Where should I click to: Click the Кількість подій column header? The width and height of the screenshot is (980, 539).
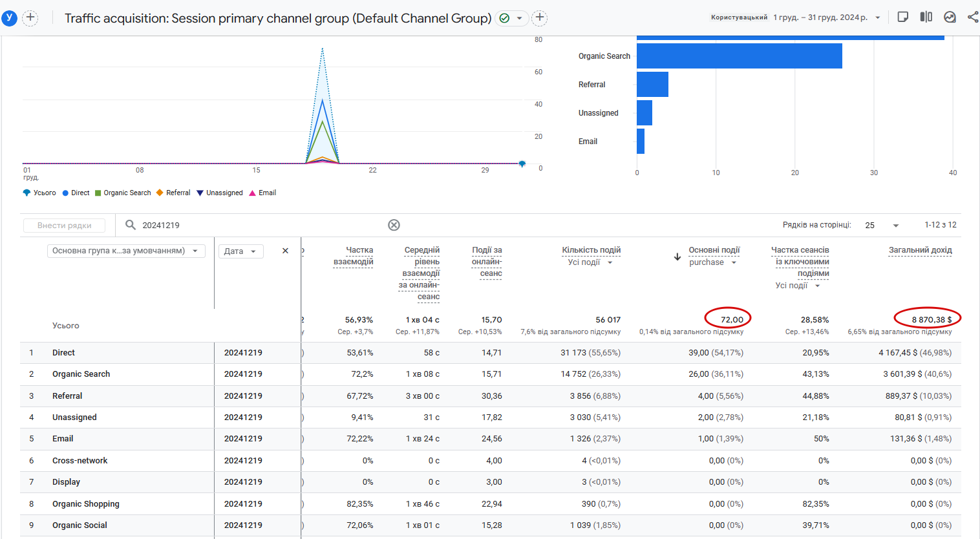click(591, 250)
